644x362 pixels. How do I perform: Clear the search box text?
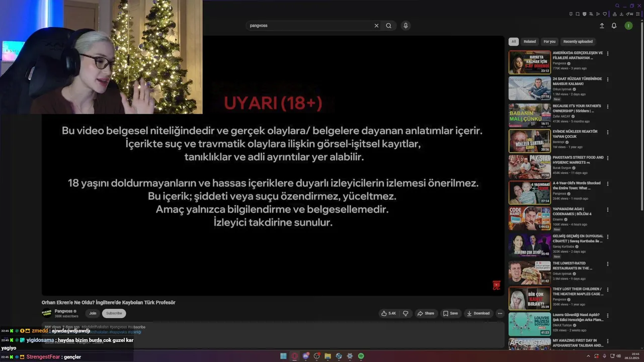(376, 26)
